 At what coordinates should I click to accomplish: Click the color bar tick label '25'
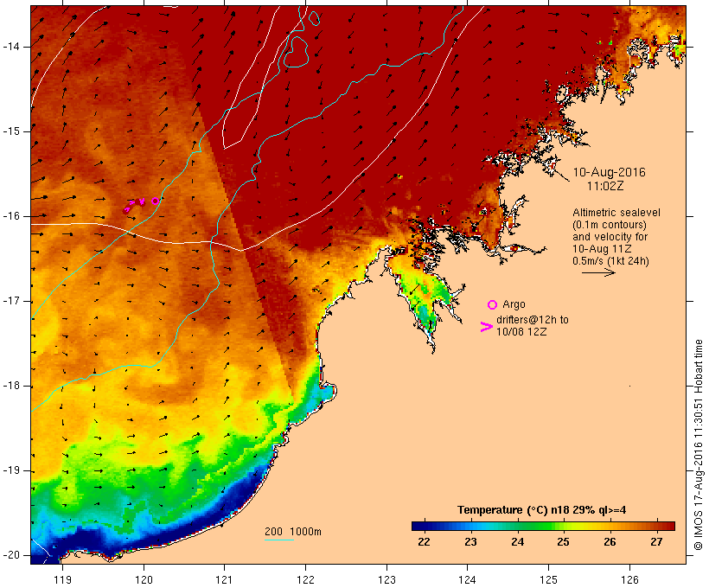pos(563,541)
